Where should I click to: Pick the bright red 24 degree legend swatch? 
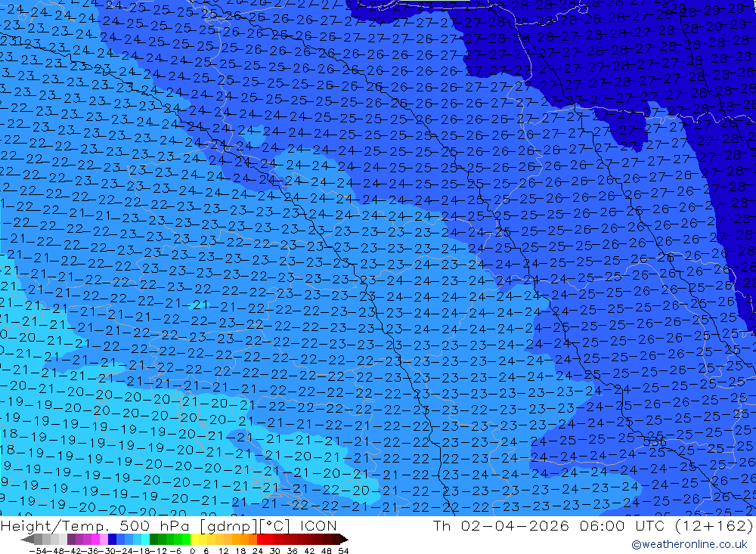(261, 539)
